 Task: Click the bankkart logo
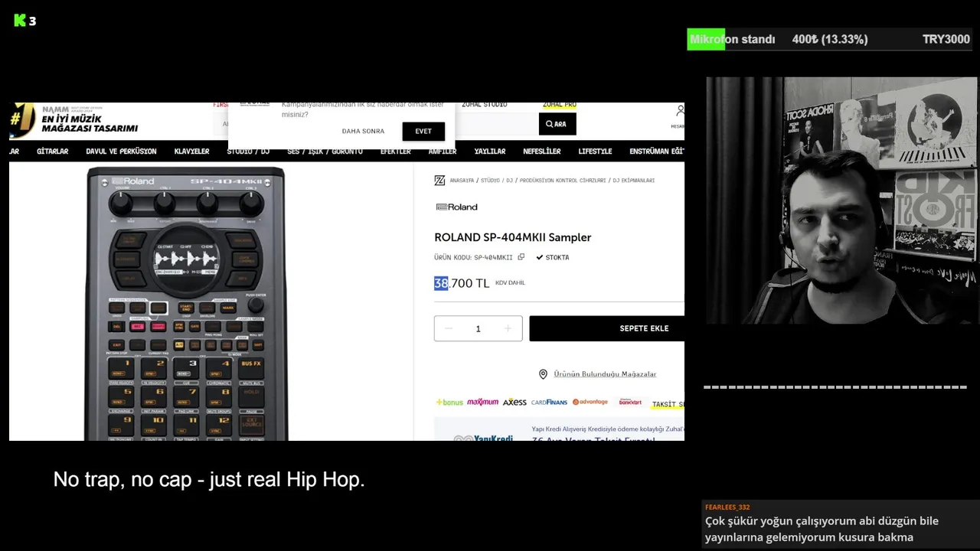coord(630,402)
